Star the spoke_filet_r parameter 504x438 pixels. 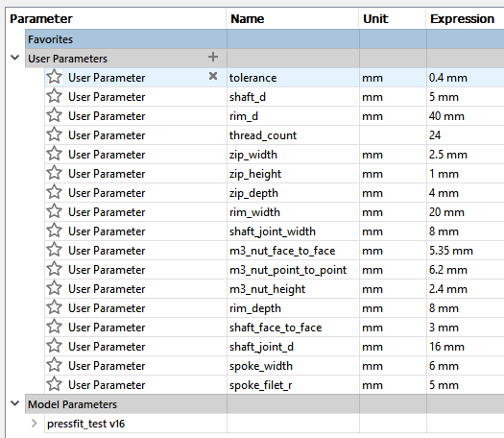(x=54, y=384)
